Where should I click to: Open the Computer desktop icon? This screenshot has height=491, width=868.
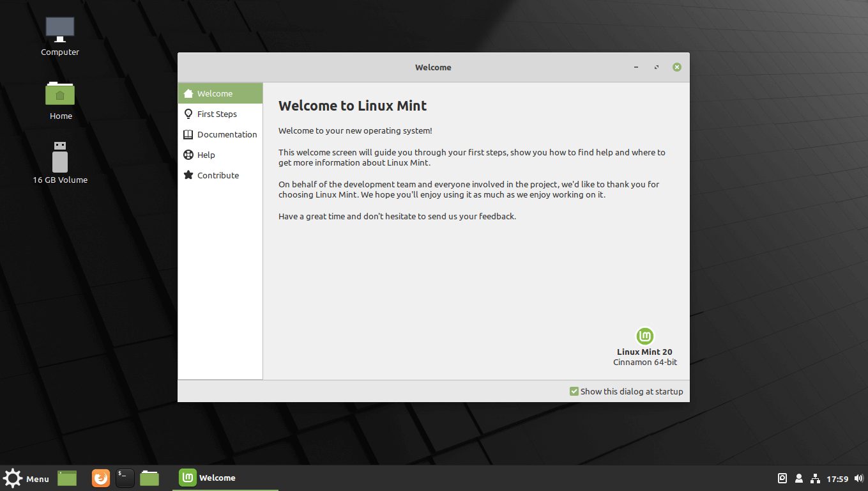click(x=60, y=37)
